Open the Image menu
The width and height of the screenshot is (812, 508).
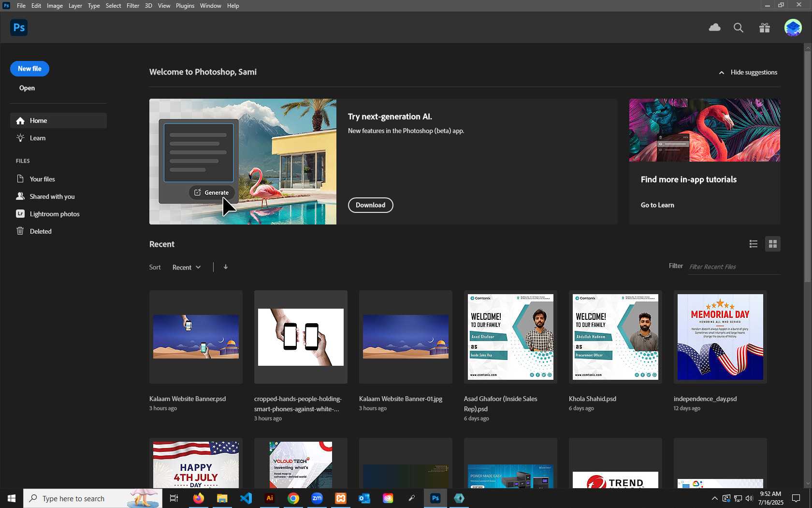[55, 6]
